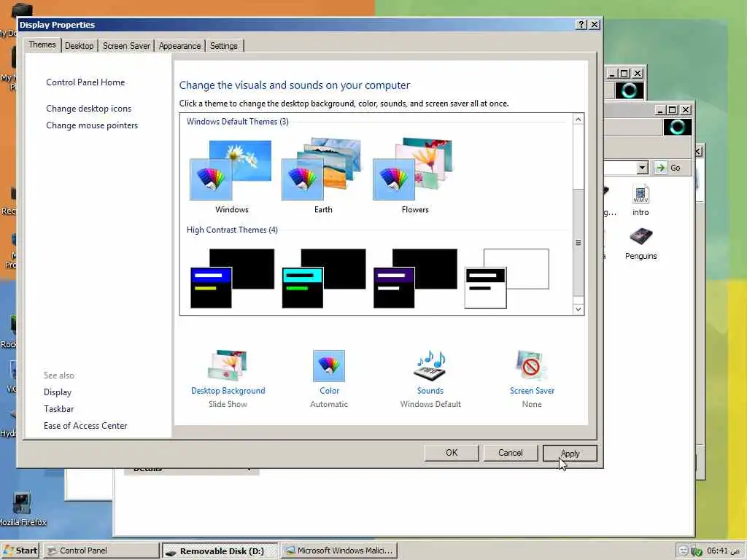
Task: Click the Apply button
Action: coord(570,454)
